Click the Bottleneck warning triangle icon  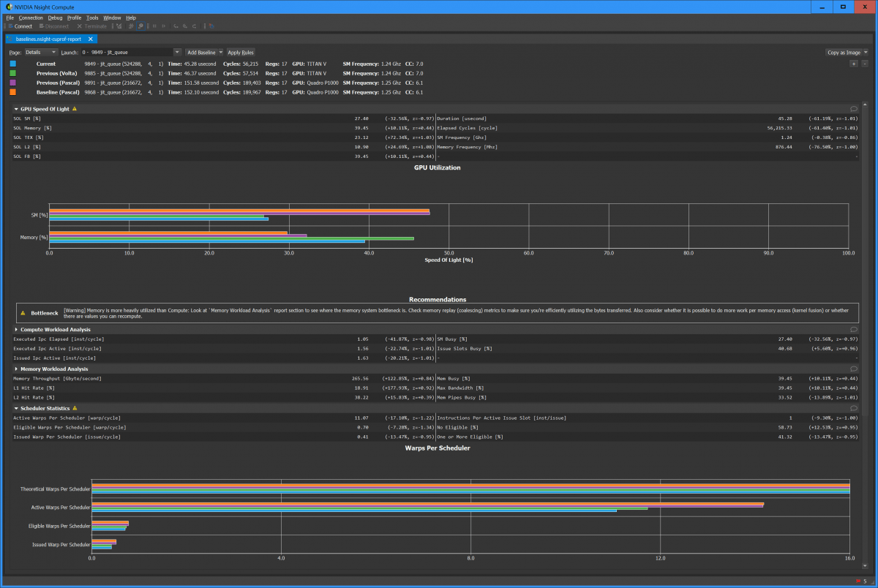coord(23,313)
